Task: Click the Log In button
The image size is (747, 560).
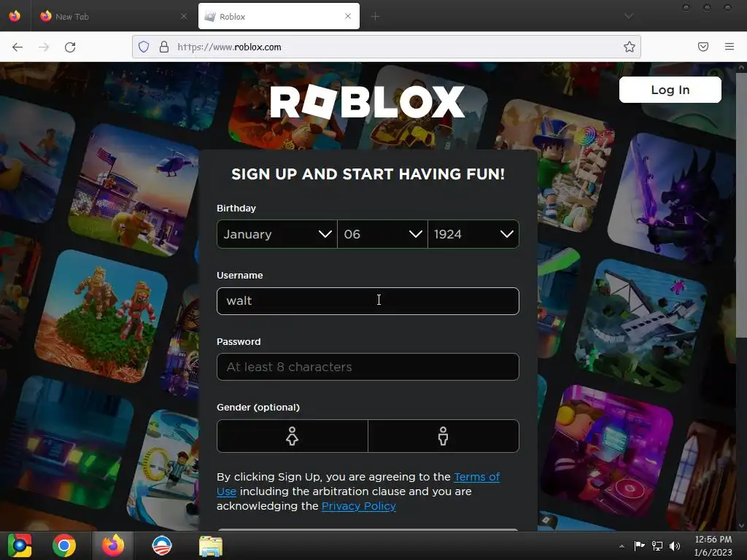Action: click(x=670, y=90)
